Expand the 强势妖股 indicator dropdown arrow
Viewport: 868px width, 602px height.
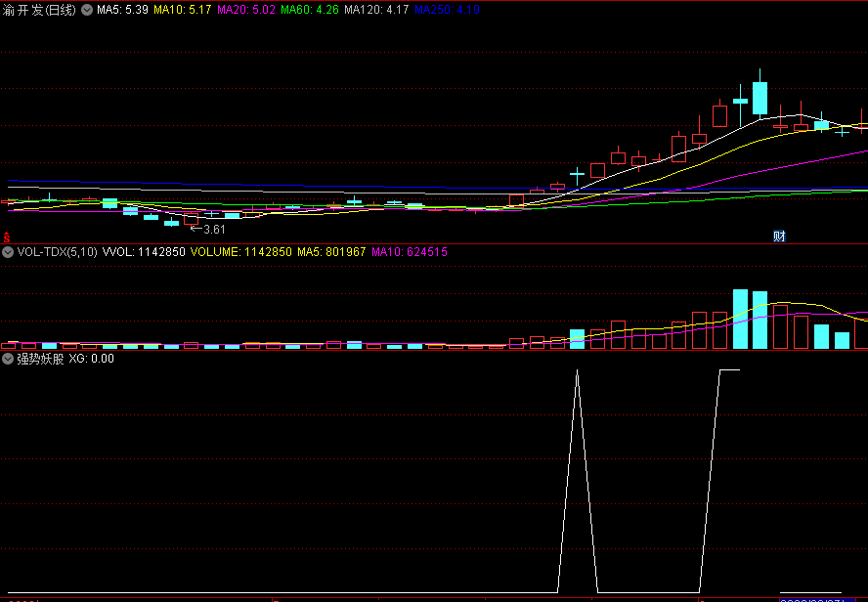tap(8, 359)
